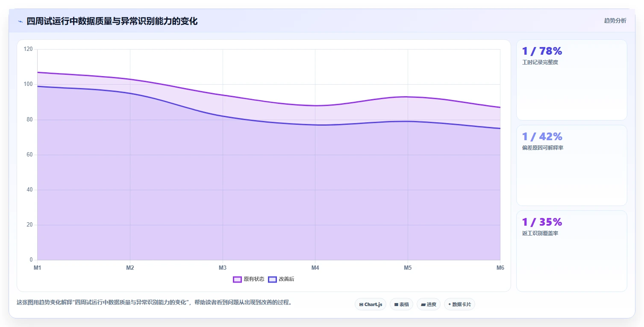Toggle the 改善后 legend series
Image resolution: width=644 pixels, height=327 pixels.
(281, 279)
